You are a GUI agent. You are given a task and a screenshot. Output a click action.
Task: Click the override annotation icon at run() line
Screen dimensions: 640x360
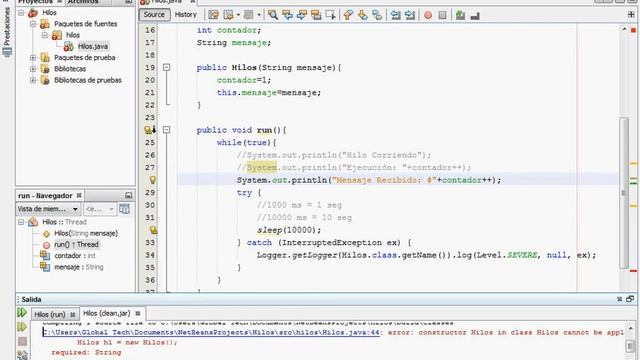tap(150, 130)
